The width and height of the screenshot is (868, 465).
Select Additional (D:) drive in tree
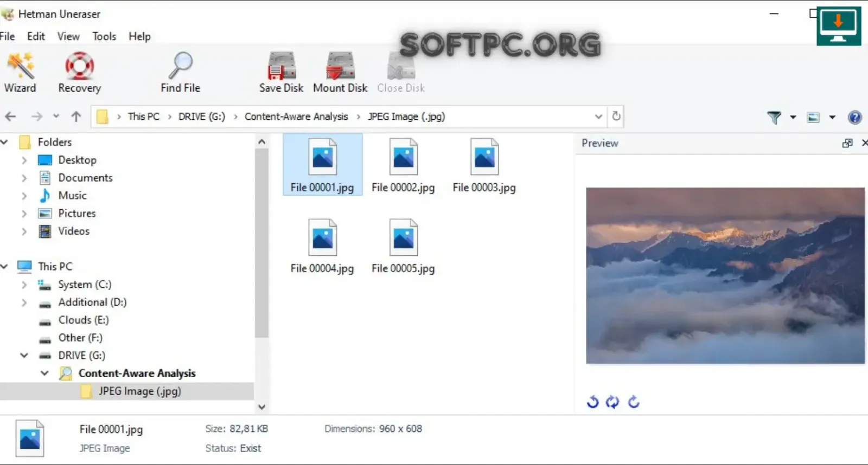92,302
